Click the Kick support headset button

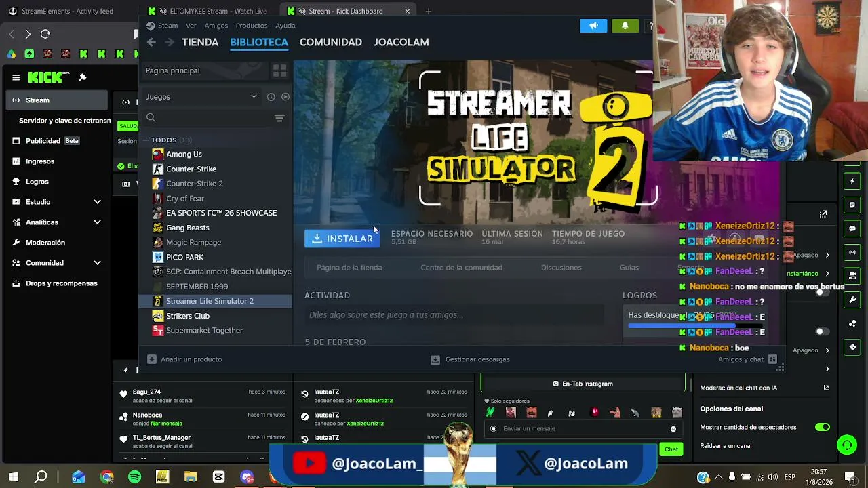(847, 445)
